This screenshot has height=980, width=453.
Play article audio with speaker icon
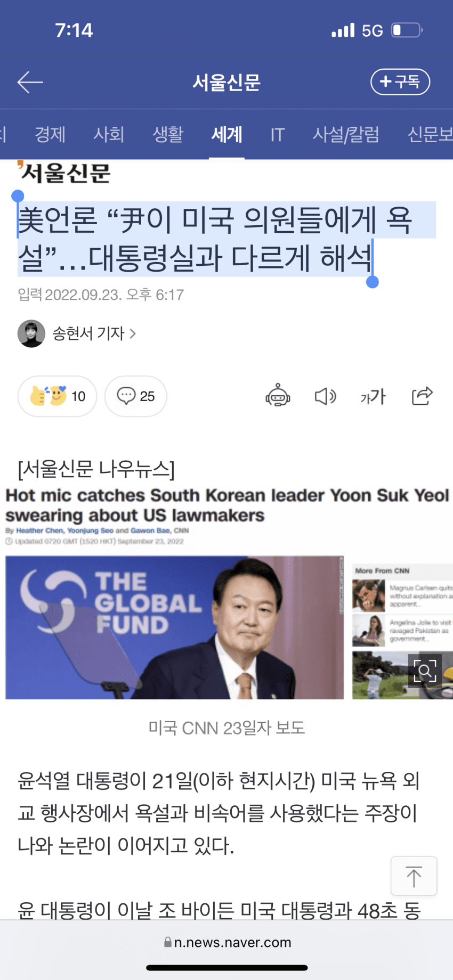click(325, 396)
